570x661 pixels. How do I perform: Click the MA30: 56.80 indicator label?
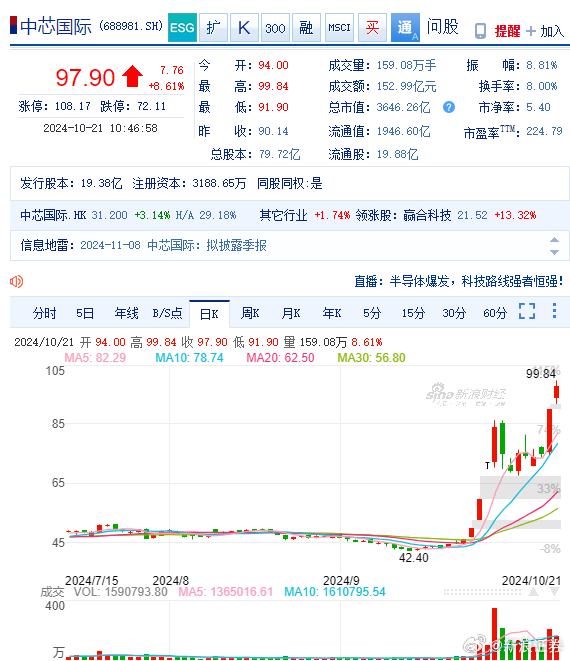point(371,358)
